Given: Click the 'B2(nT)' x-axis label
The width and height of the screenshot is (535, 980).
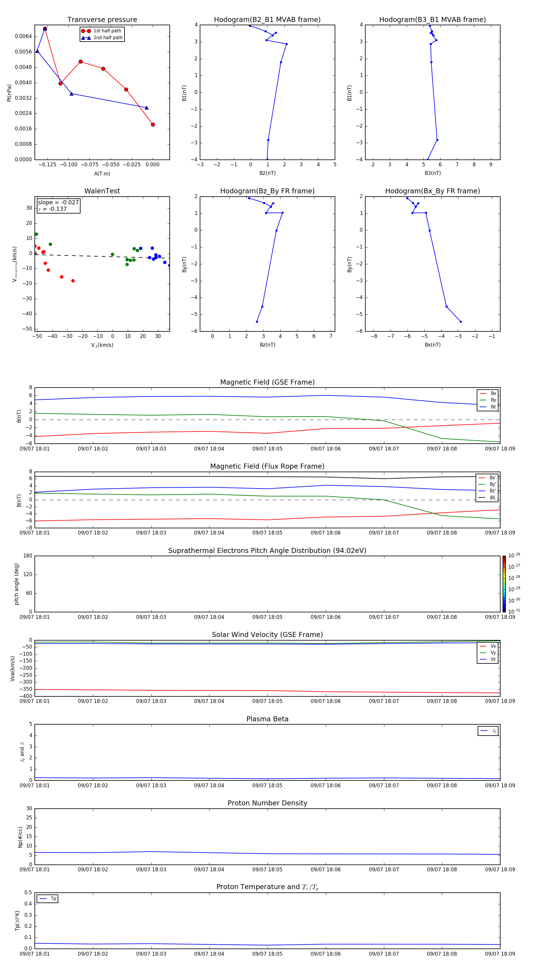Looking at the screenshot, I should coord(267,173).
